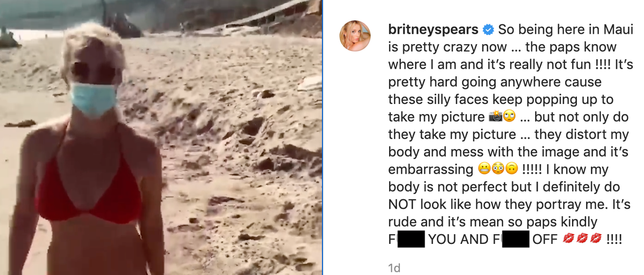Click the word Maui in the caption
Viewport: 644px width, 275px height.
tap(602, 30)
